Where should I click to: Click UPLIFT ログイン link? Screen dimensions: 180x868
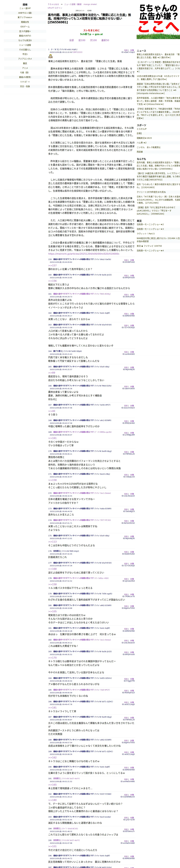click(x=55, y=8)
